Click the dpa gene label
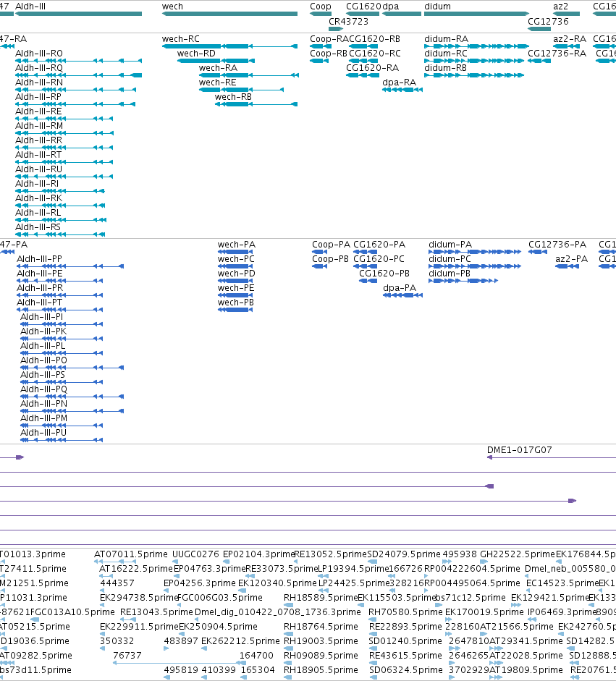Screen dimensions: 616x681 [391, 7]
